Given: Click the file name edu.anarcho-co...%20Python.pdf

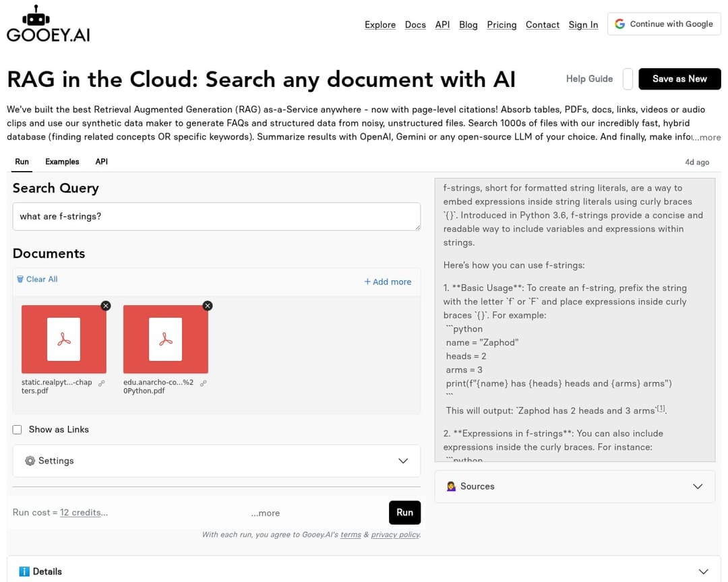Looking at the screenshot, I should [x=158, y=386].
